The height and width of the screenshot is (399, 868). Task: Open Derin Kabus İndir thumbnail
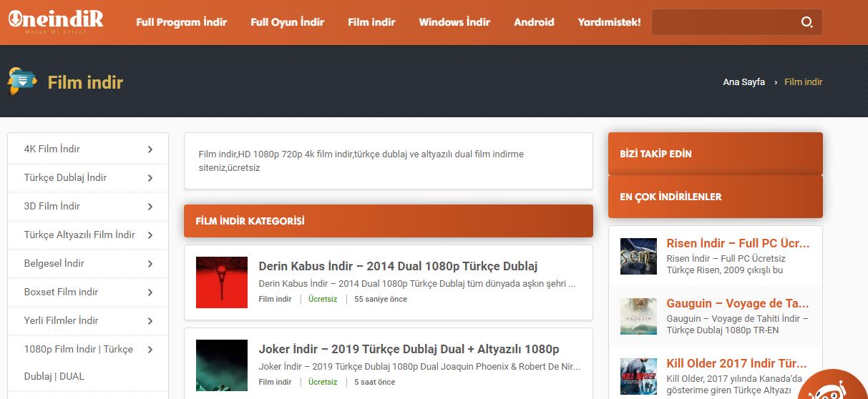click(x=222, y=282)
